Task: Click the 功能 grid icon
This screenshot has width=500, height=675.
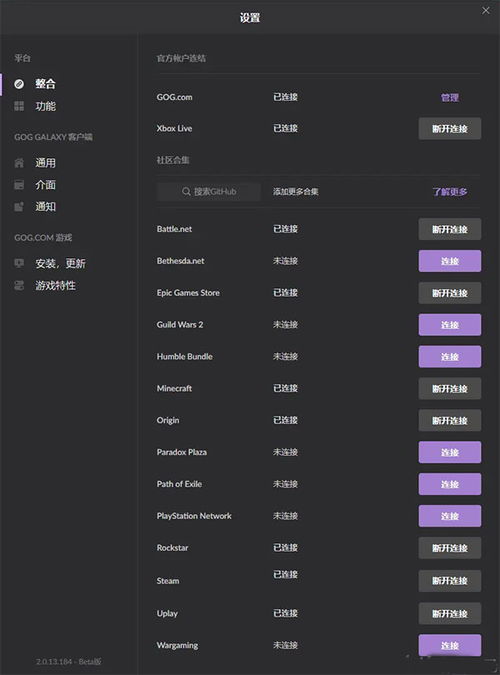Action: (19, 106)
